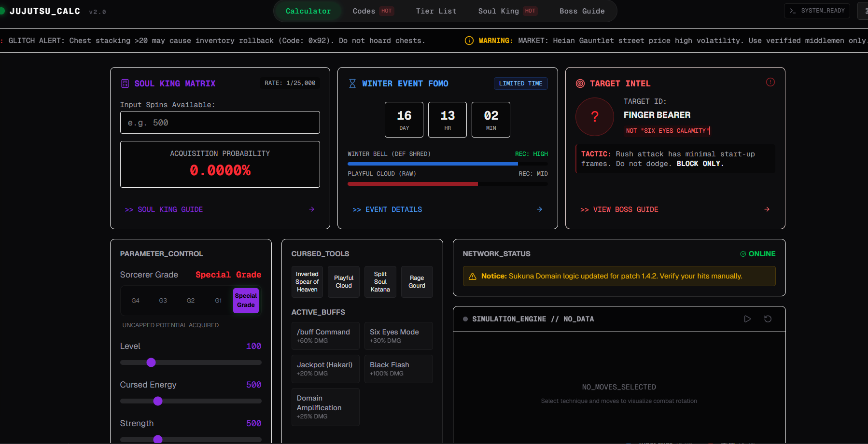Click the question mark target avatar
The height and width of the screenshot is (444, 868).
tap(594, 117)
